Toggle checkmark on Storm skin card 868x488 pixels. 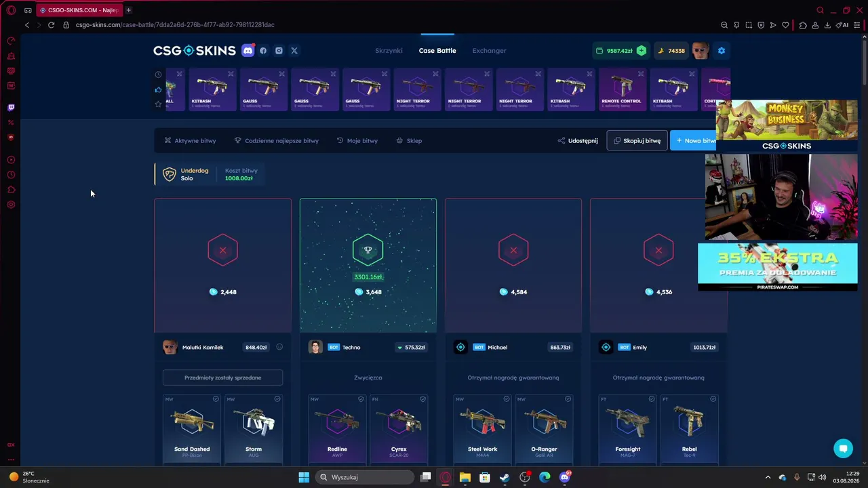(277, 399)
